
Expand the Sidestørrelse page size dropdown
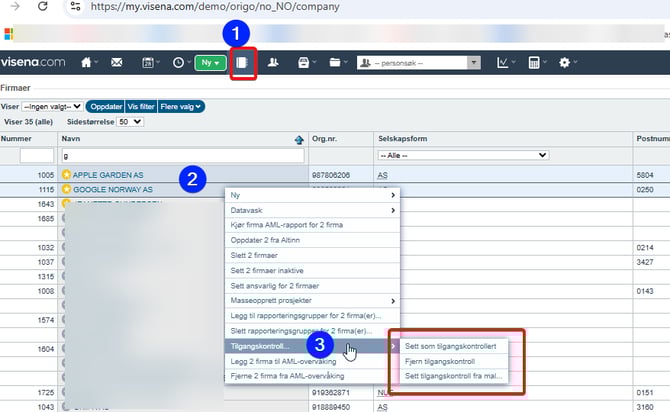pos(130,121)
